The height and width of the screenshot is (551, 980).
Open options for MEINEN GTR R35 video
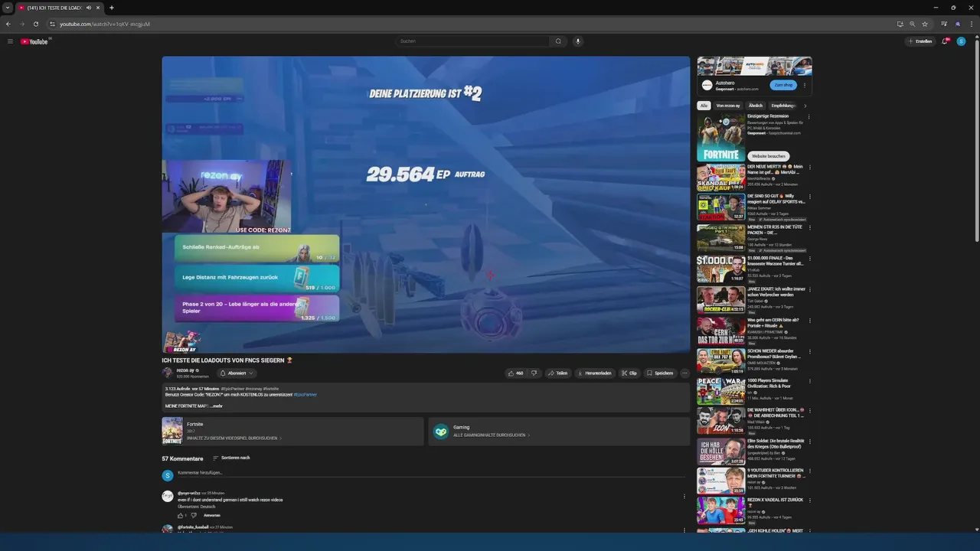[x=809, y=229]
